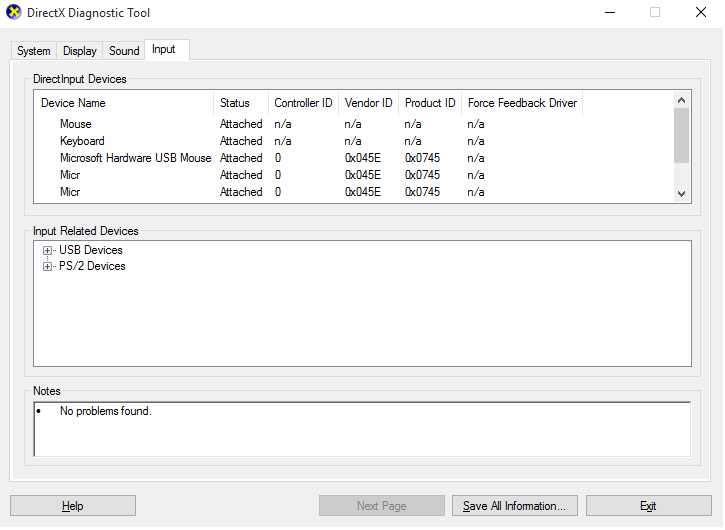Screen dimensions: 725x530
Task: Select the Product ID column header
Action: coord(430,103)
